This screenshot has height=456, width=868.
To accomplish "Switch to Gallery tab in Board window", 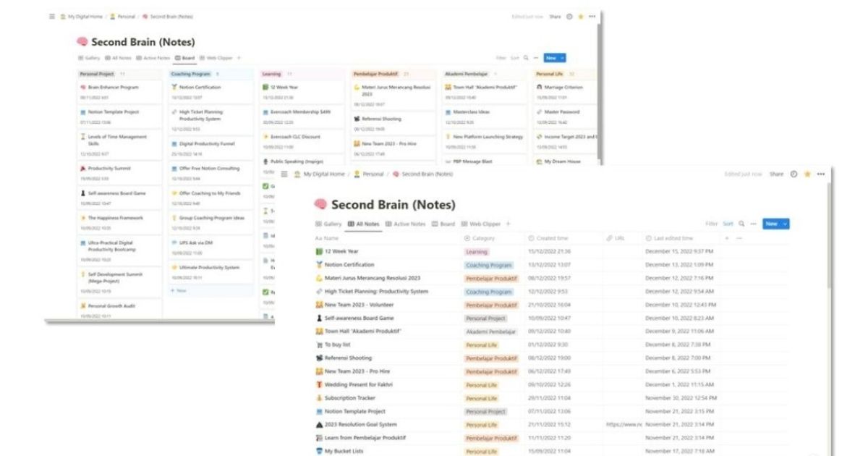I will pyautogui.click(x=89, y=58).
